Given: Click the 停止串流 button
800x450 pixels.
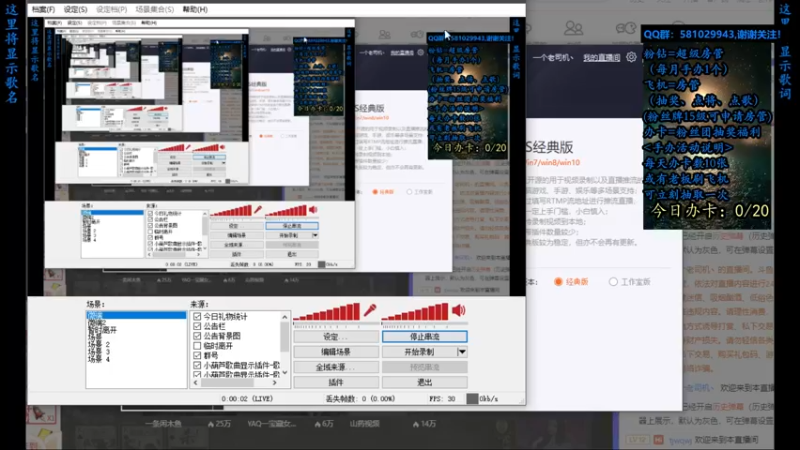Looking at the screenshot, I should coord(424,337).
